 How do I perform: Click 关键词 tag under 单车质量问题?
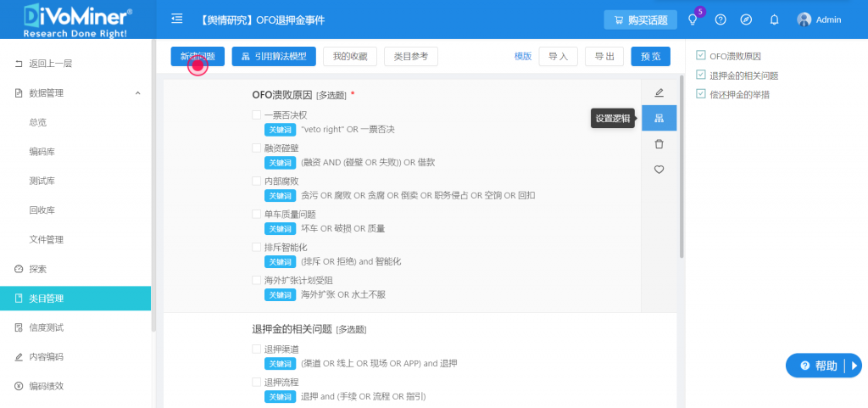pyautogui.click(x=280, y=229)
